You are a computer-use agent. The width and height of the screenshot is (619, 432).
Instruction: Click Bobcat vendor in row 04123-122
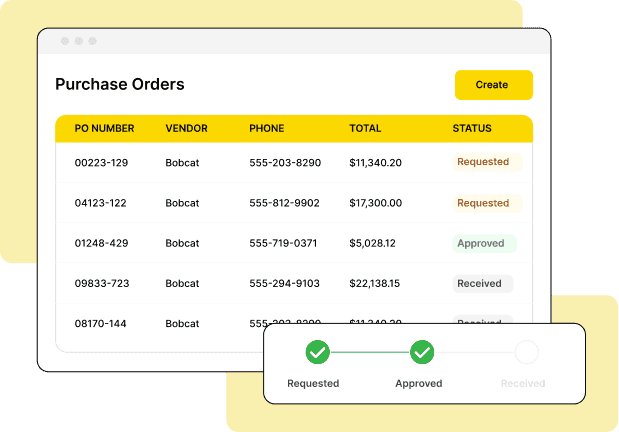coord(182,203)
